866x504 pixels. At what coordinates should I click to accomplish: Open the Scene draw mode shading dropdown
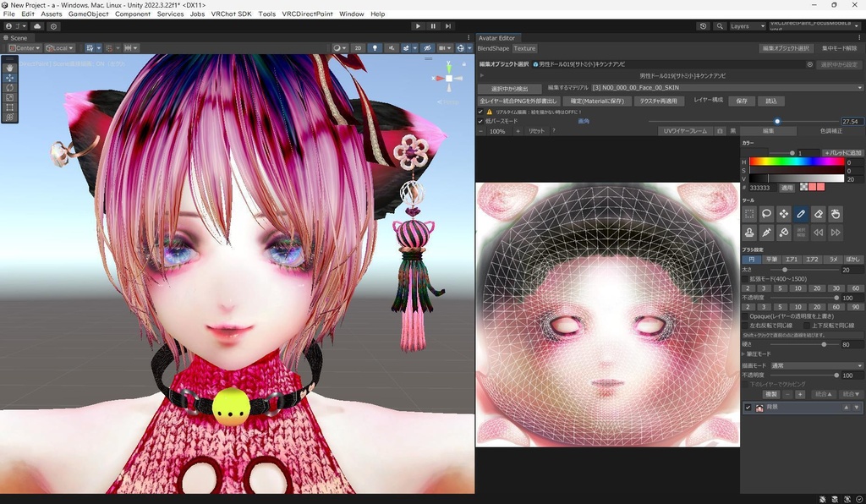click(340, 48)
